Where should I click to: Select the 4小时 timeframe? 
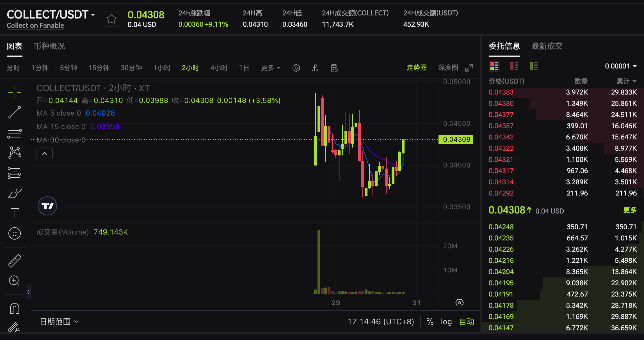tap(219, 68)
